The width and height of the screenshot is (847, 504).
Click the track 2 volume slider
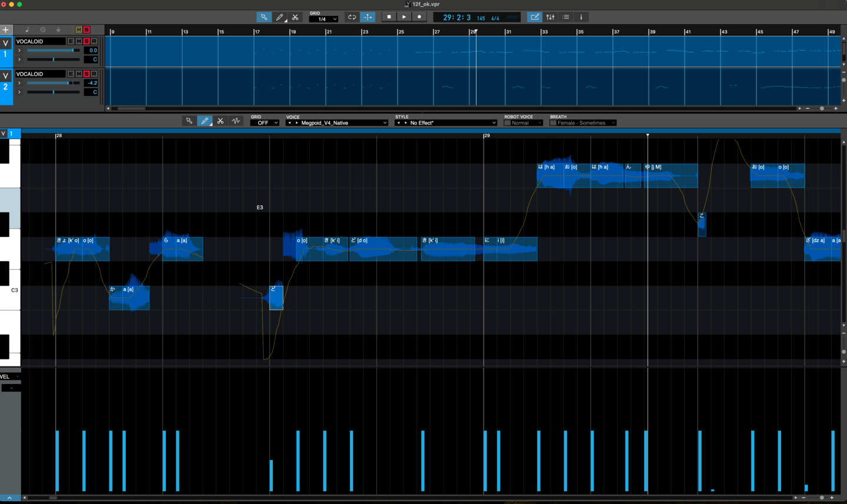(x=53, y=83)
